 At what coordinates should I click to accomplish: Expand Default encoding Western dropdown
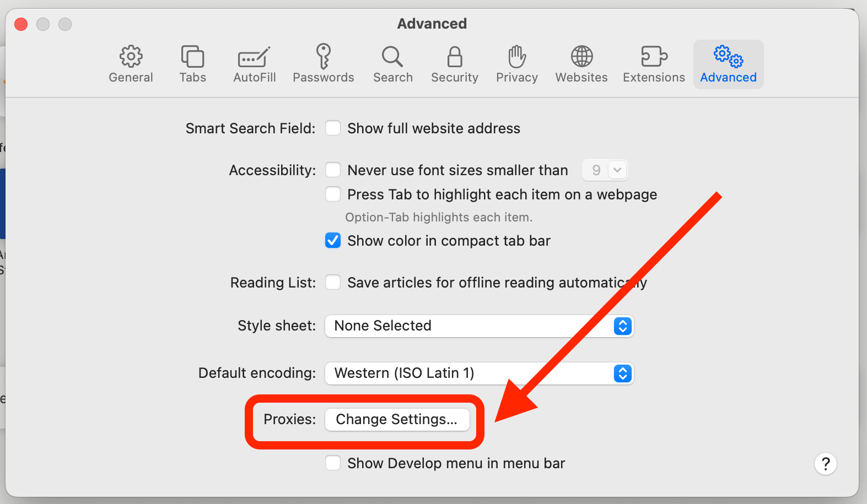[x=480, y=373]
